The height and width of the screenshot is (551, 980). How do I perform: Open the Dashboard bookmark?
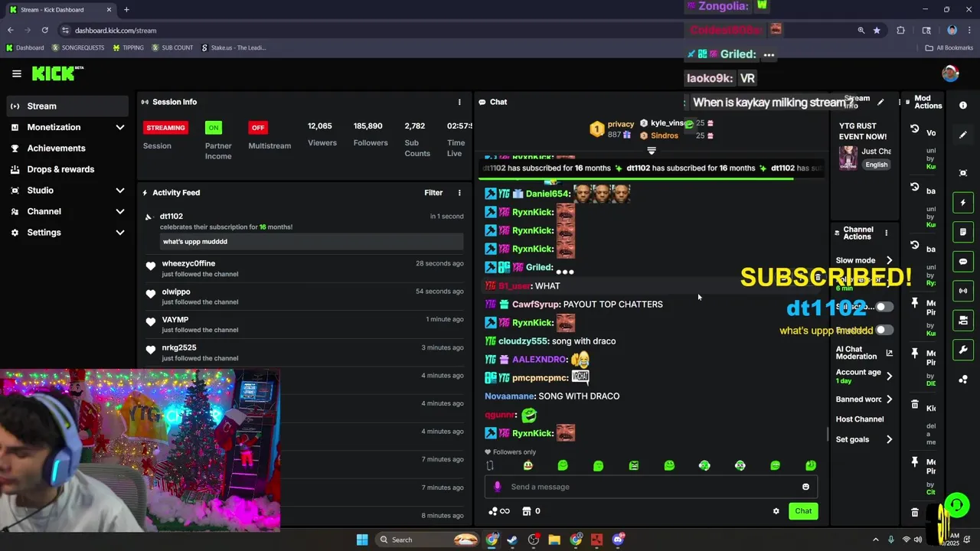[x=24, y=47]
